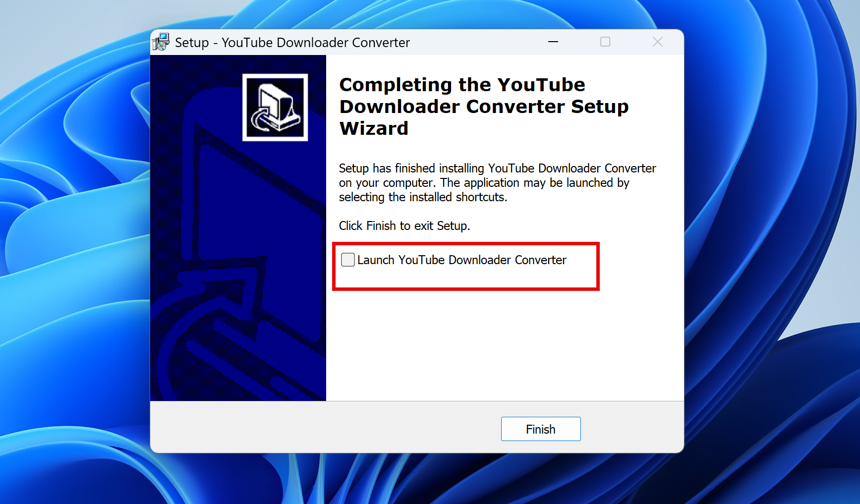Click the 'Launch YouTube Downloader Converter' label text
The width and height of the screenshot is (860, 504).
(461, 260)
